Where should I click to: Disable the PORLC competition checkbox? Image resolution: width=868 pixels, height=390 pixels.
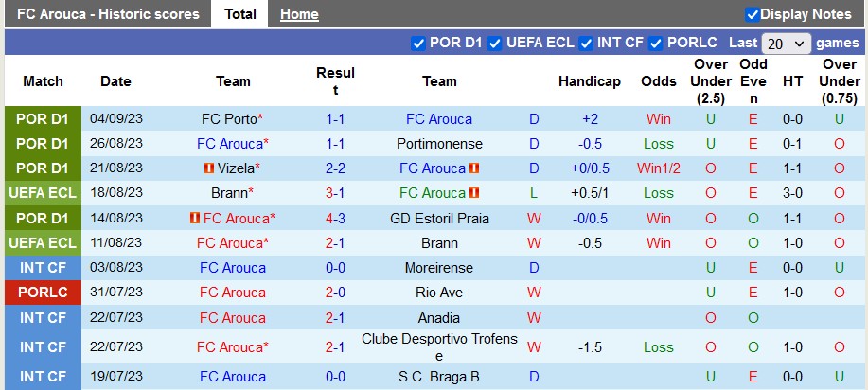(x=655, y=43)
